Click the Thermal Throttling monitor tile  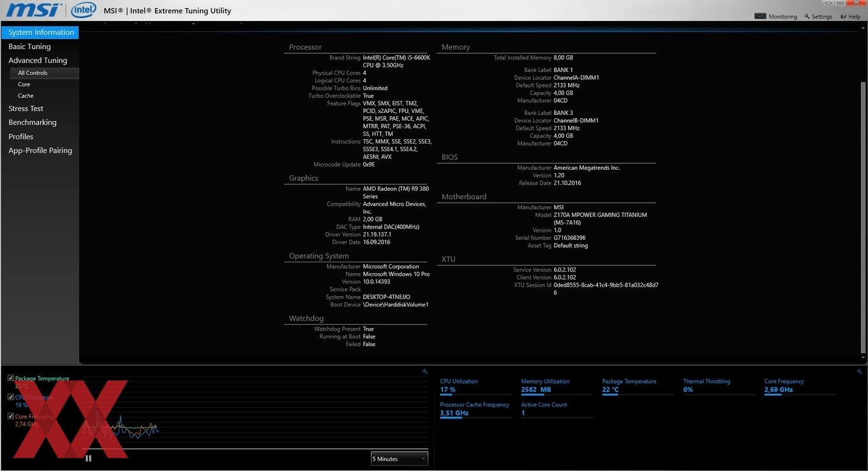point(719,386)
